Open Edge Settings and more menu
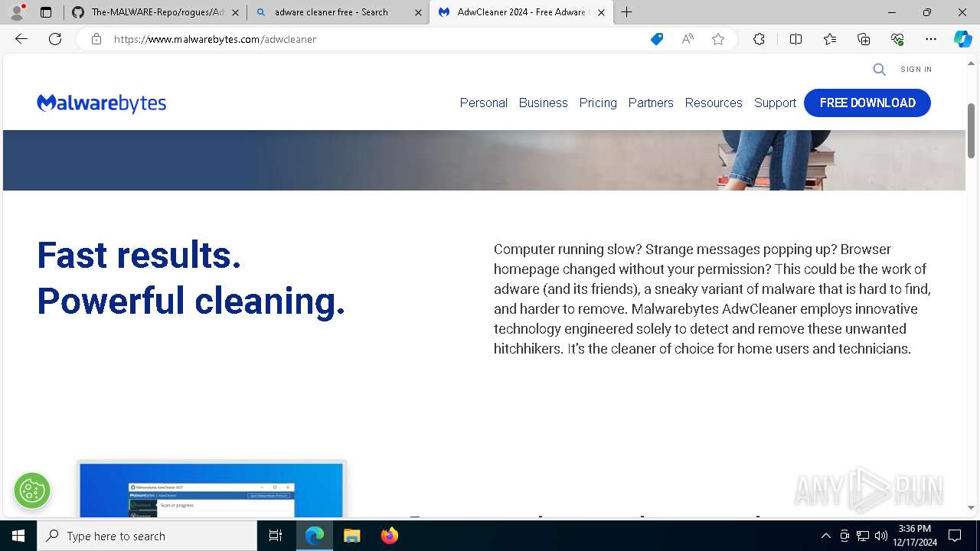The height and width of the screenshot is (551, 980). point(931,39)
